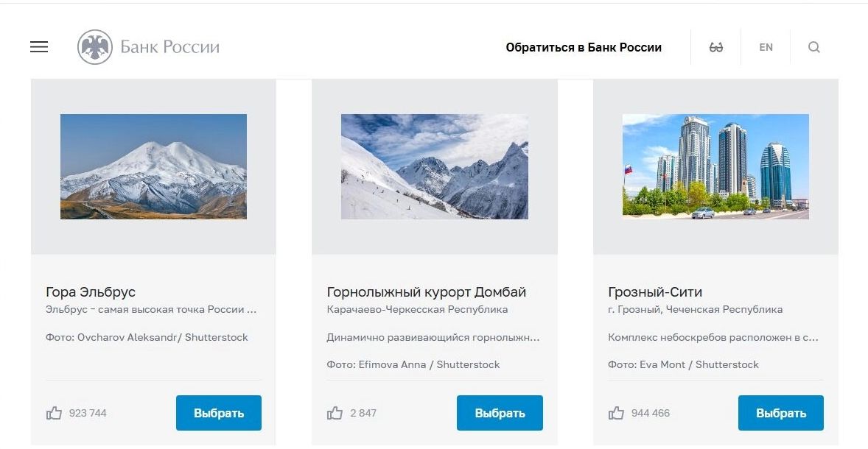Like Горнолыжный курорт Домбай thumbs-up icon
This screenshot has height=449, width=868.
click(x=335, y=413)
